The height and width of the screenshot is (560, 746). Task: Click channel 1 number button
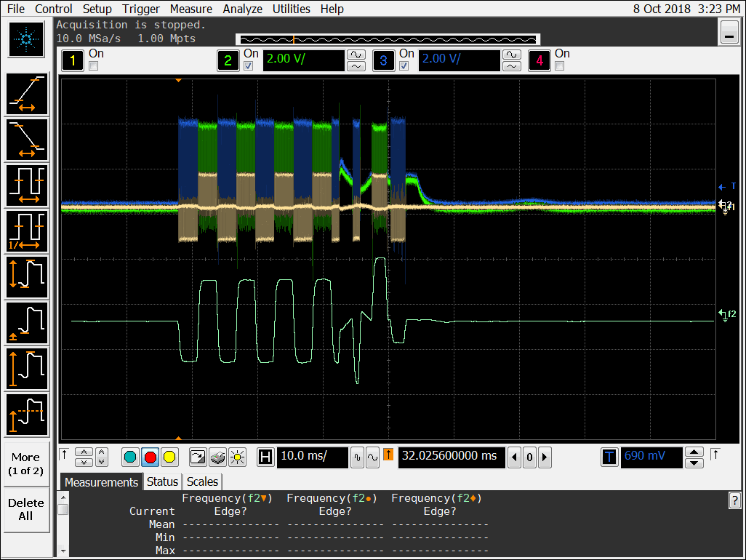click(73, 60)
